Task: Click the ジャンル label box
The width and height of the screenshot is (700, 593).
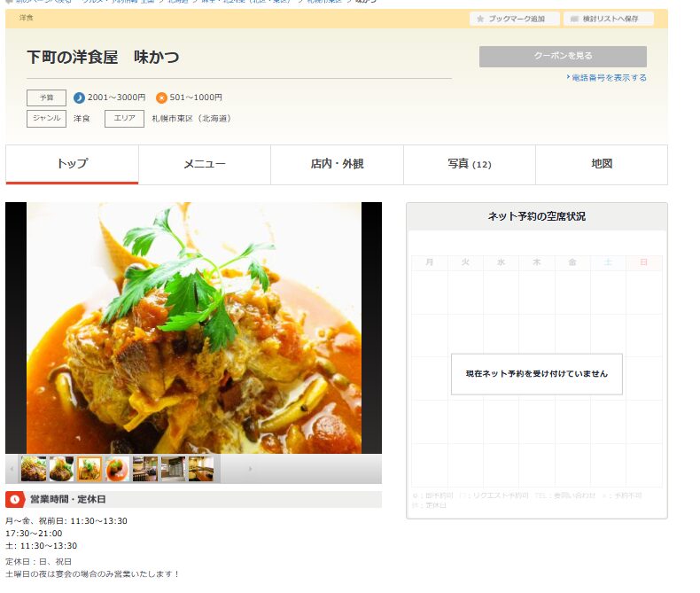Action: (46, 118)
